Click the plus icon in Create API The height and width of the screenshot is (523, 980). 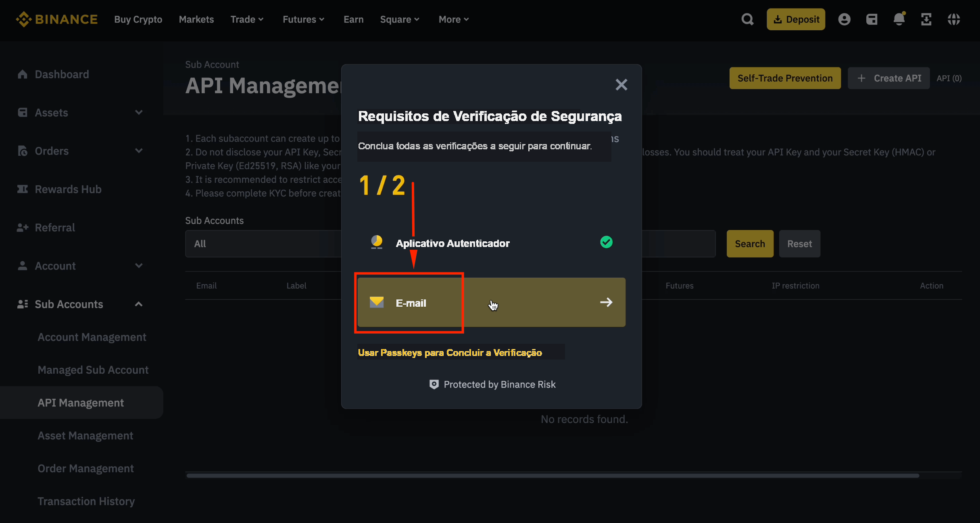[861, 78]
